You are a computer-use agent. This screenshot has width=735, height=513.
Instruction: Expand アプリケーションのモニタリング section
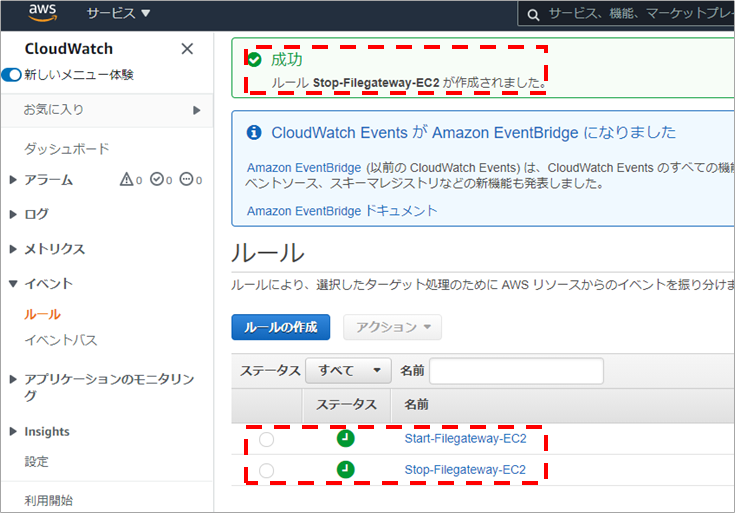[x=13, y=379]
